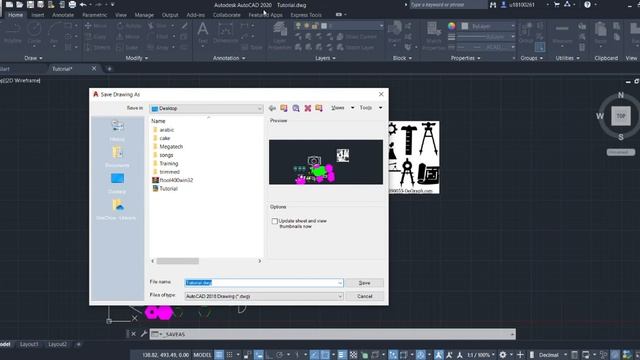Expand the Layers panel flyout
This screenshot has width=640, height=360.
325,58
